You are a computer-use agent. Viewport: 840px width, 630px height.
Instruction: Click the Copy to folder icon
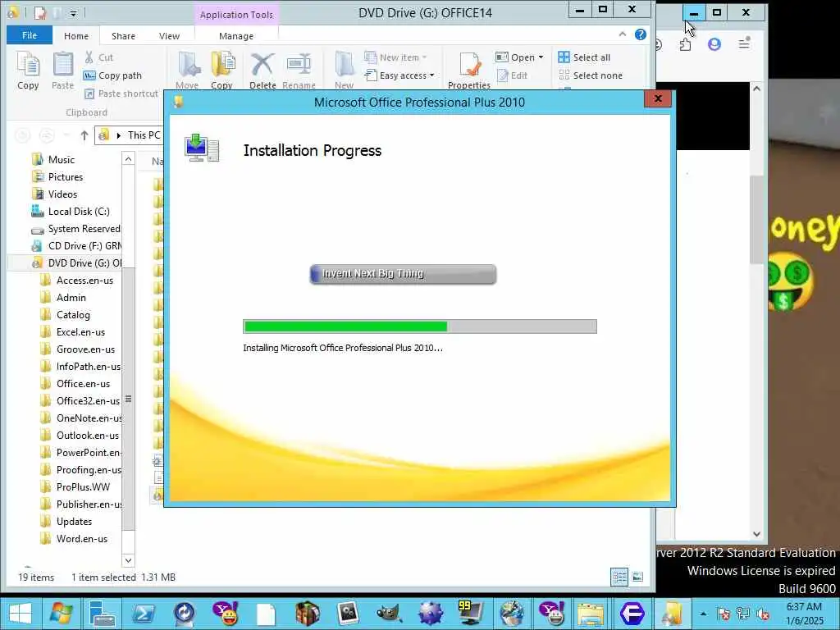click(x=221, y=71)
